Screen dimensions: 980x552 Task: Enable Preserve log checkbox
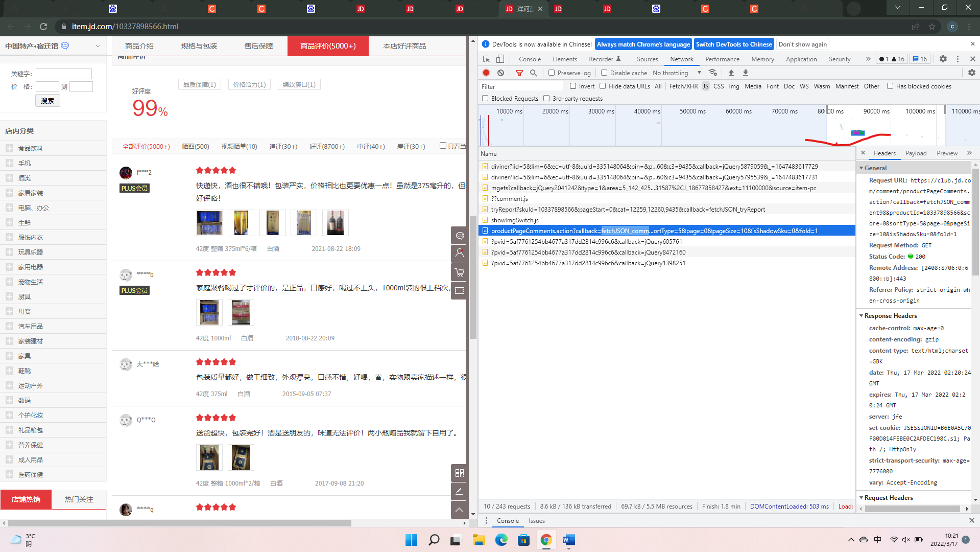552,73
